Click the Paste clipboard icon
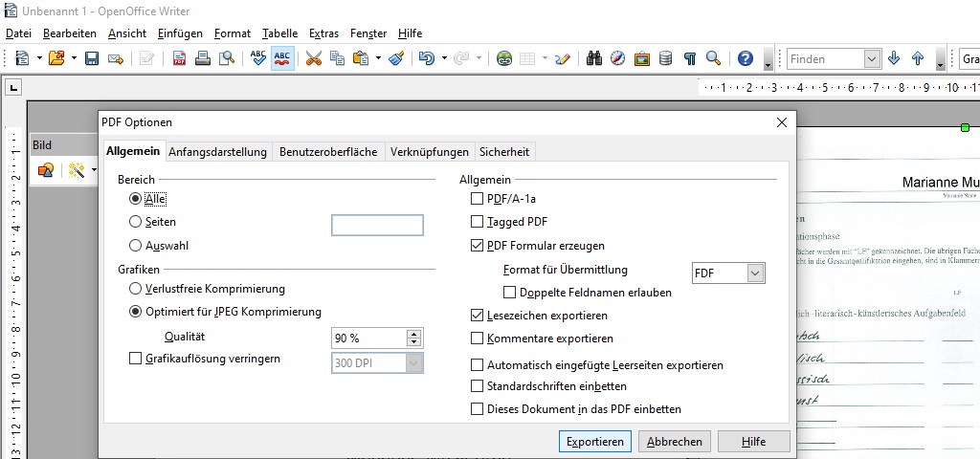 [361, 58]
